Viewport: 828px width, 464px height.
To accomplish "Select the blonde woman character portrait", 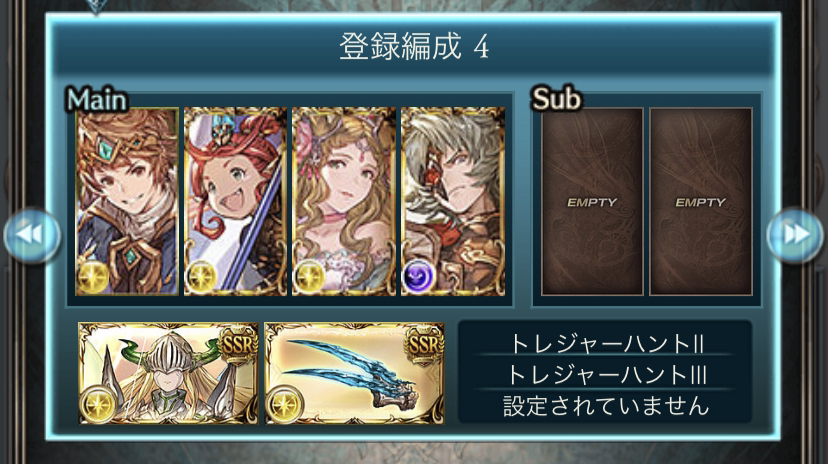I will click(x=344, y=201).
